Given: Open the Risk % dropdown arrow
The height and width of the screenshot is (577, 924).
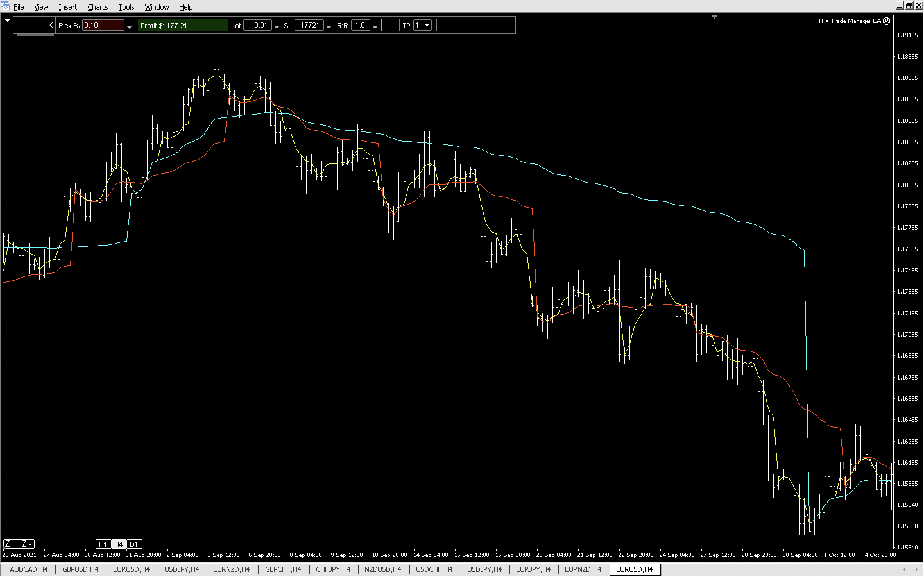Looking at the screenshot, I should (129, 27).
